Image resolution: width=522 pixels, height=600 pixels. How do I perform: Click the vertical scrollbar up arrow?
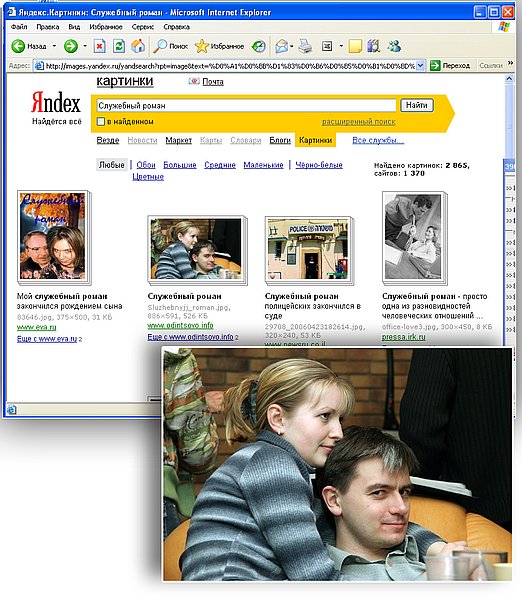509,79
